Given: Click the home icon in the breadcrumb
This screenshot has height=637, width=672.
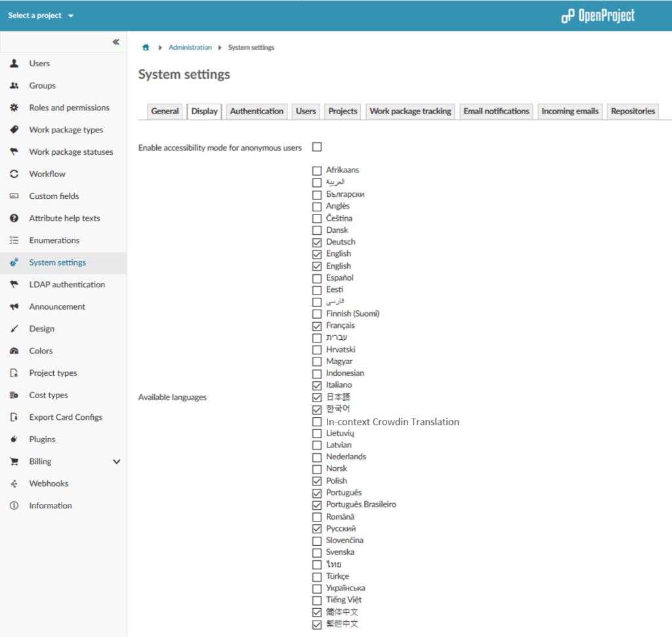Looking at the screenshot, I should (x=146, y=47).
